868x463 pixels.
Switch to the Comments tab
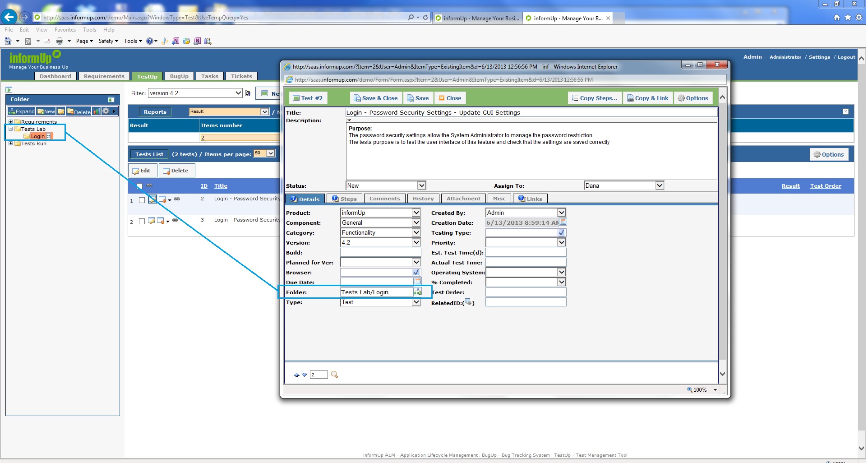pos(384,199)
